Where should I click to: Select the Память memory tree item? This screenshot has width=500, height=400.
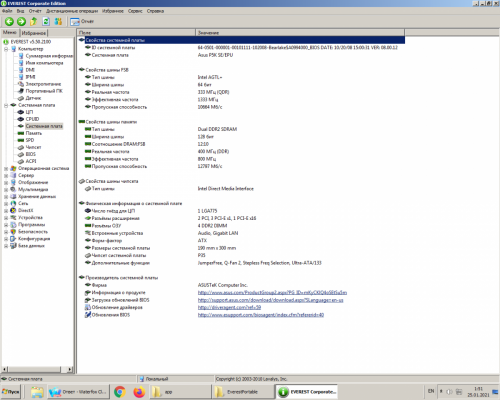[x=34, y=133]
